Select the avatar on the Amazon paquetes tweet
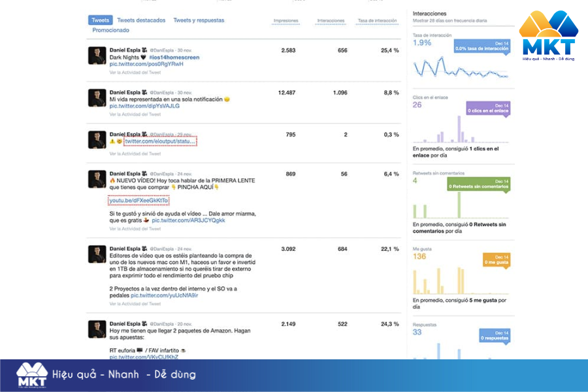This screenshot has width=588, height=392. pos(97,329)
